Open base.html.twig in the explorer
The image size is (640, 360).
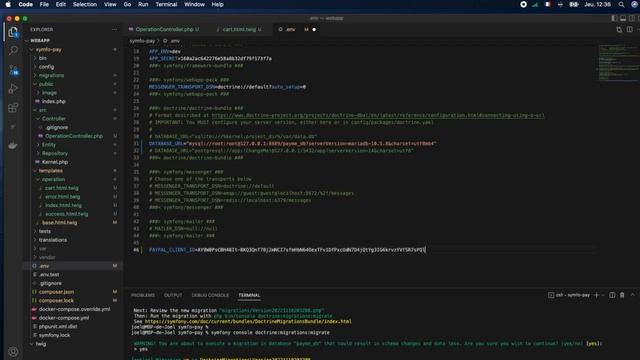tap(59, 222)
